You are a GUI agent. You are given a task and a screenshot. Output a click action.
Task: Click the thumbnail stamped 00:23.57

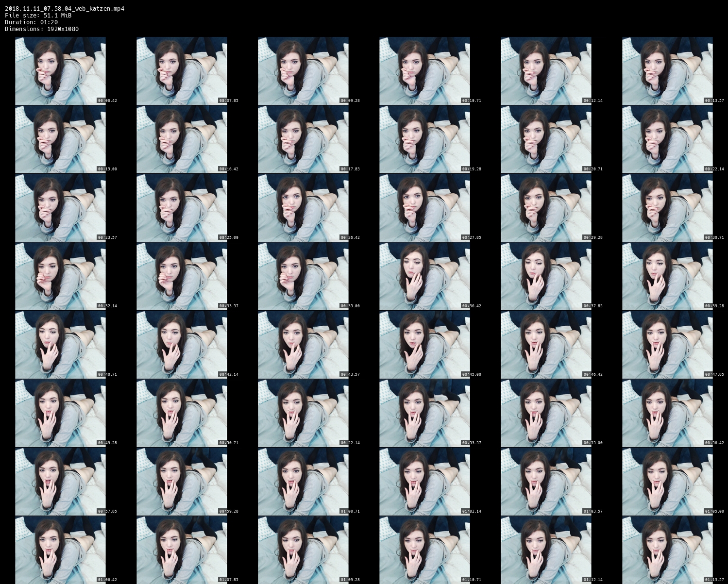(61, 208)
